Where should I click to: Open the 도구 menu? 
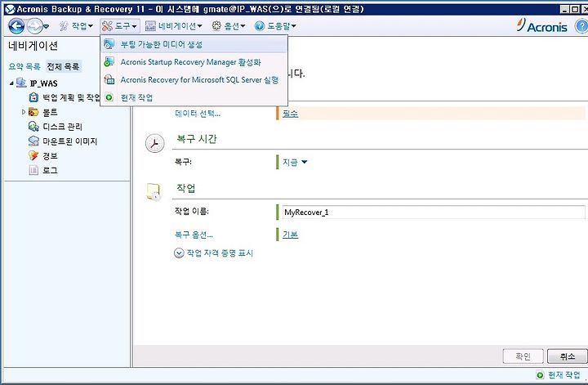pyautogui.click(x=120, y=26)
